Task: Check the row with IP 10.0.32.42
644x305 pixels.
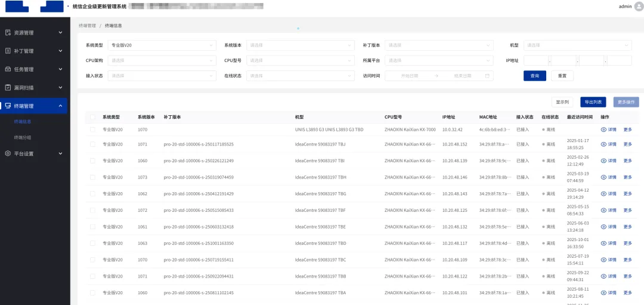Action: 92,130
